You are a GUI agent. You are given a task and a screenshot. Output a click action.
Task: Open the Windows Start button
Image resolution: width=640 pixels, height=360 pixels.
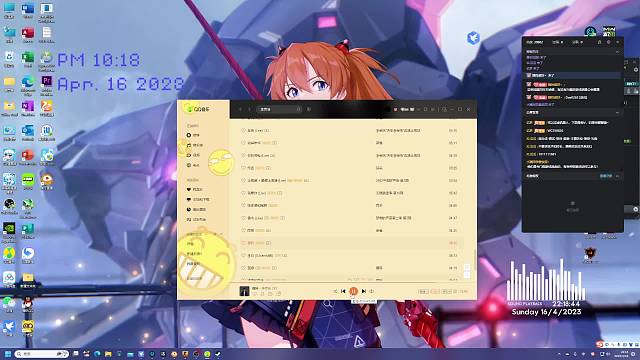pos(7,354)
